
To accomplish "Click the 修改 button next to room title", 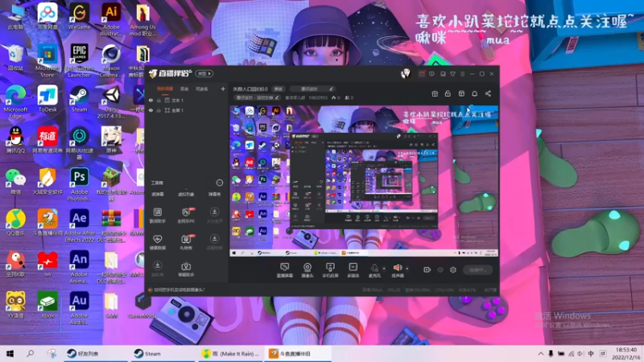I will 278,88.
